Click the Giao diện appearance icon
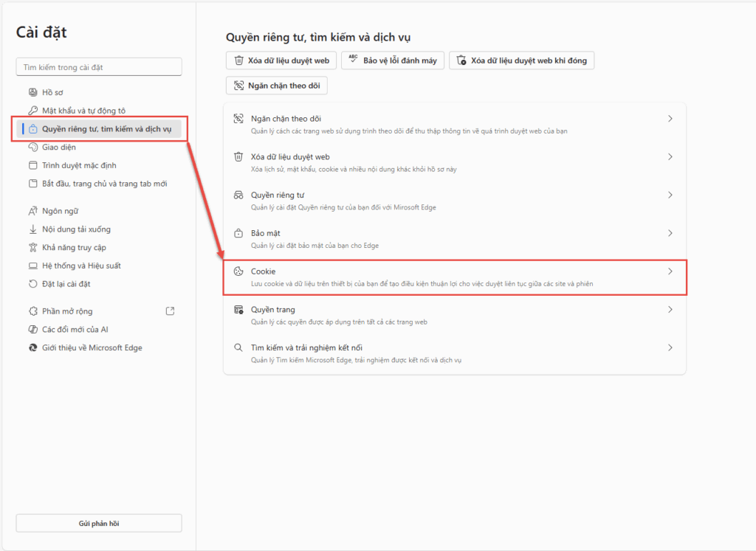 pos(32,147)
